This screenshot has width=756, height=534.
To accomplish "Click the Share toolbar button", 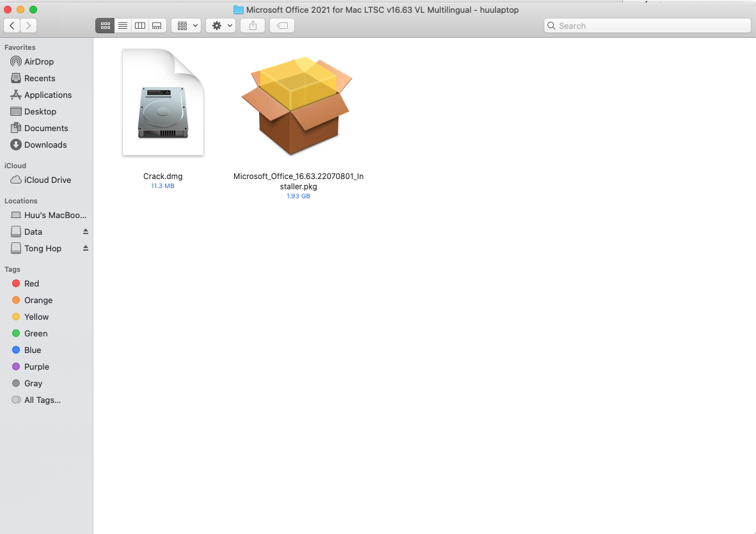I will point(253,26).
